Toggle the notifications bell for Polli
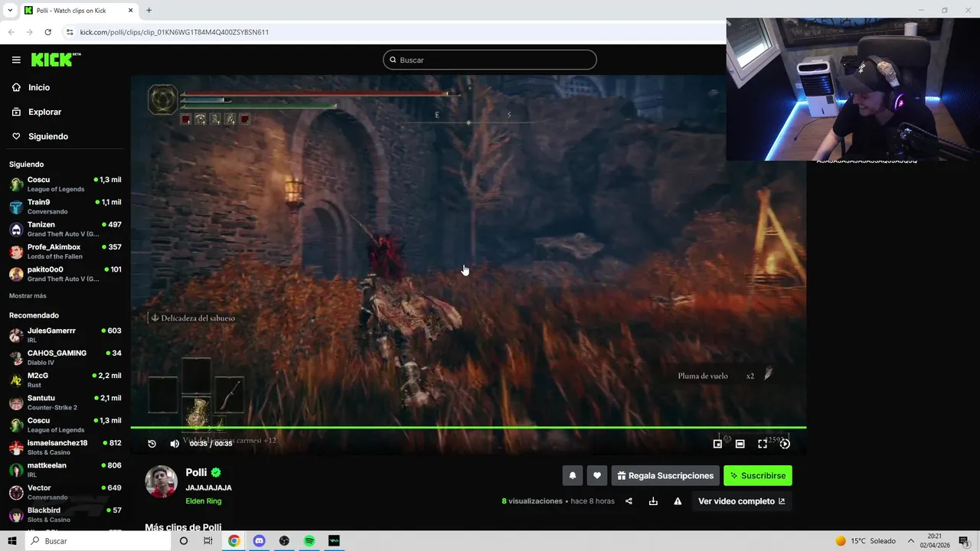The height and width of the screenshot is (551, 980). click(572, 476)
